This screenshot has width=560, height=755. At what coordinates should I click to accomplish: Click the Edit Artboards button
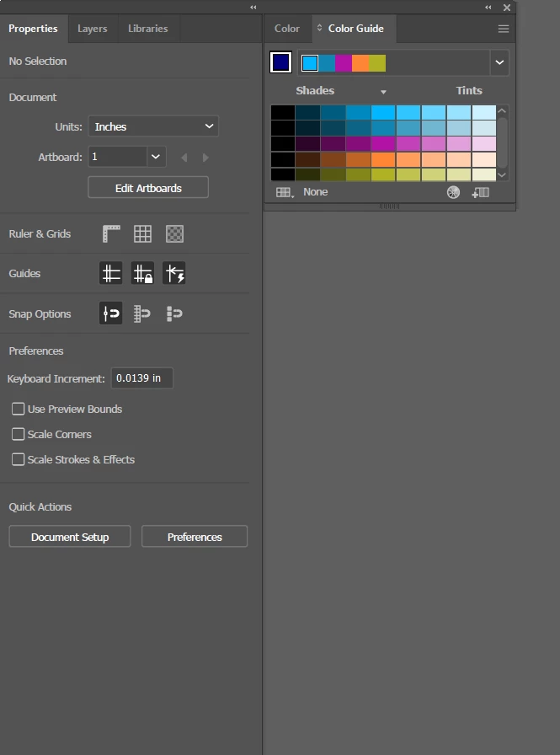click(148, 188)
